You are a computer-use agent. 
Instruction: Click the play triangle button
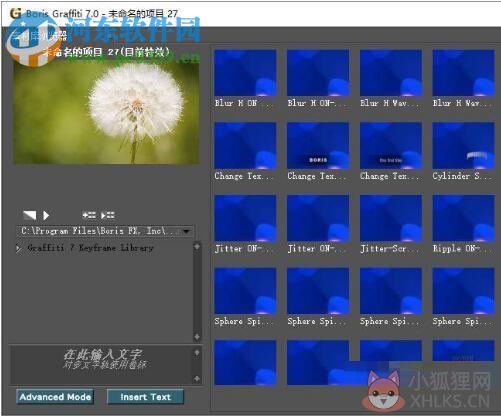coord(46,215)
